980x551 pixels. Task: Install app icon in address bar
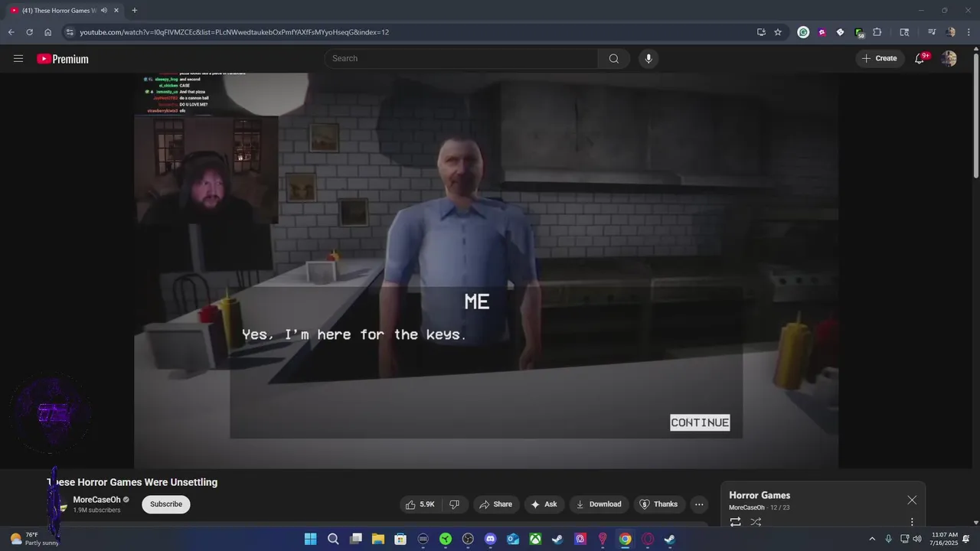[x=761, y=32]
